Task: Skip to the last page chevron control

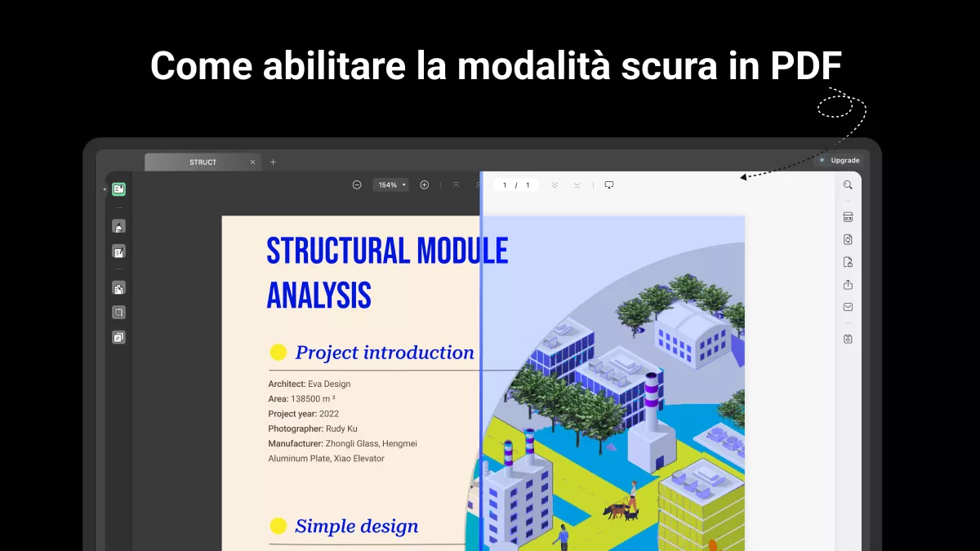Action: (577, 184)
